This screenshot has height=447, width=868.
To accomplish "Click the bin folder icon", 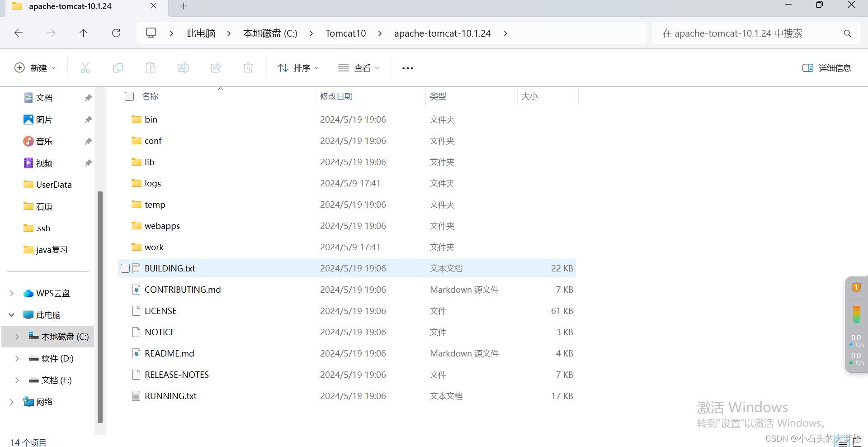I will click(x=137, y=119).
